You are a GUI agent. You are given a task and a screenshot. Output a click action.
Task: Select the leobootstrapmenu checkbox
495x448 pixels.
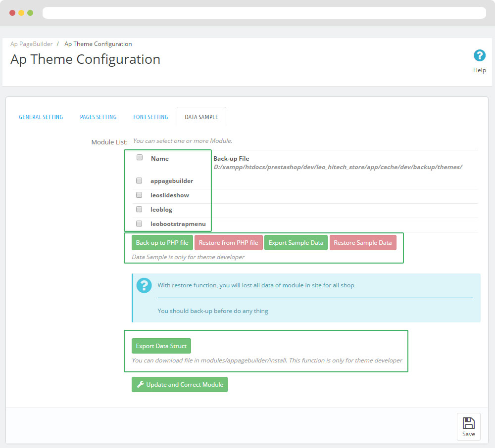pos(139,224)
